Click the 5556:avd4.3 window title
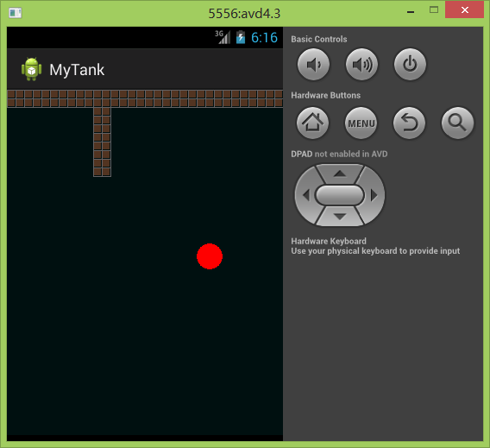This screenshot has height=448, width=490. (x=244, y=14)
